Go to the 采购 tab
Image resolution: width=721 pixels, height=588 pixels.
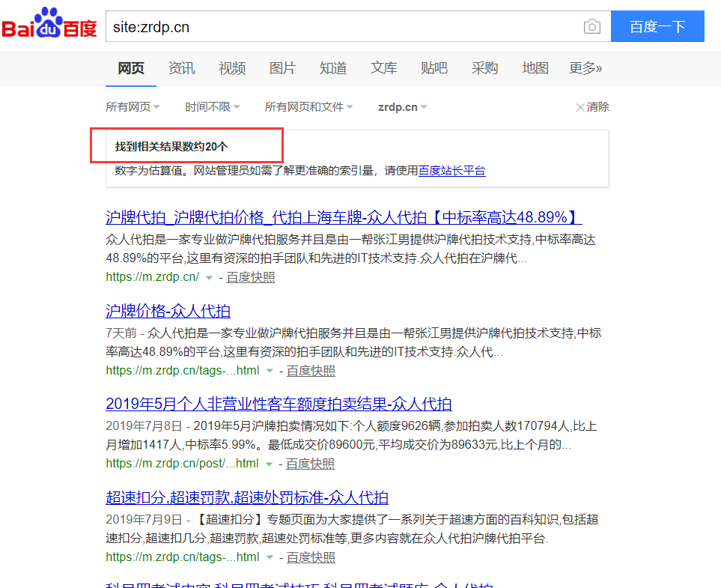pyautogui.click(x=484, y=69)
